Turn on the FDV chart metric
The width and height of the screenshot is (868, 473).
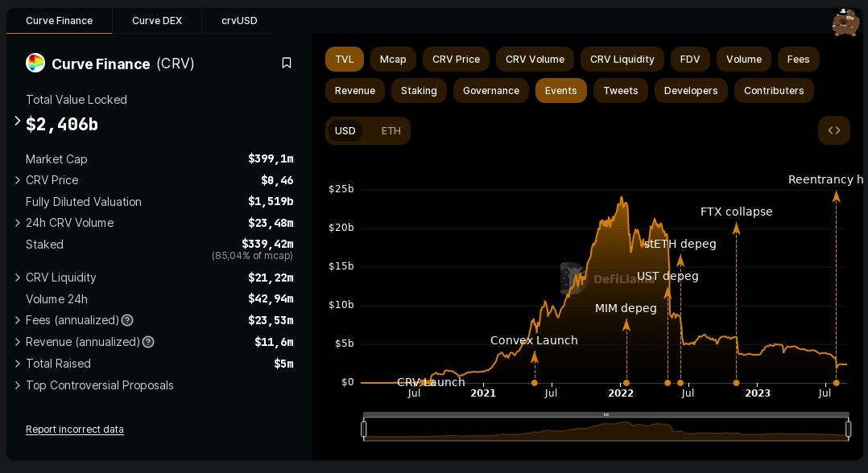pos(690,60)
